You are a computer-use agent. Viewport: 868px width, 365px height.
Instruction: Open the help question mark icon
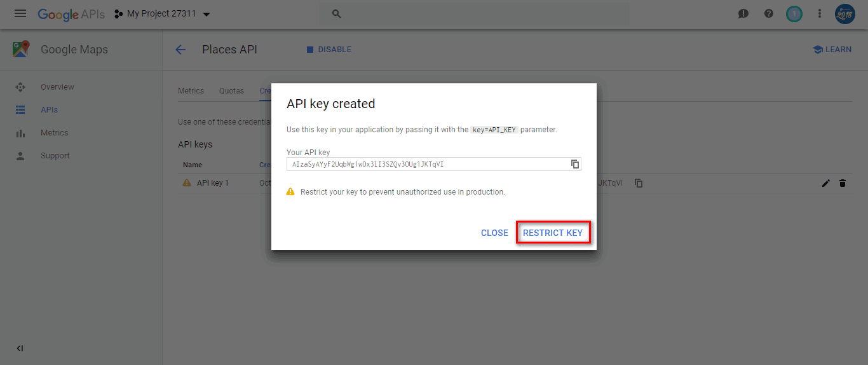point(769,13)
